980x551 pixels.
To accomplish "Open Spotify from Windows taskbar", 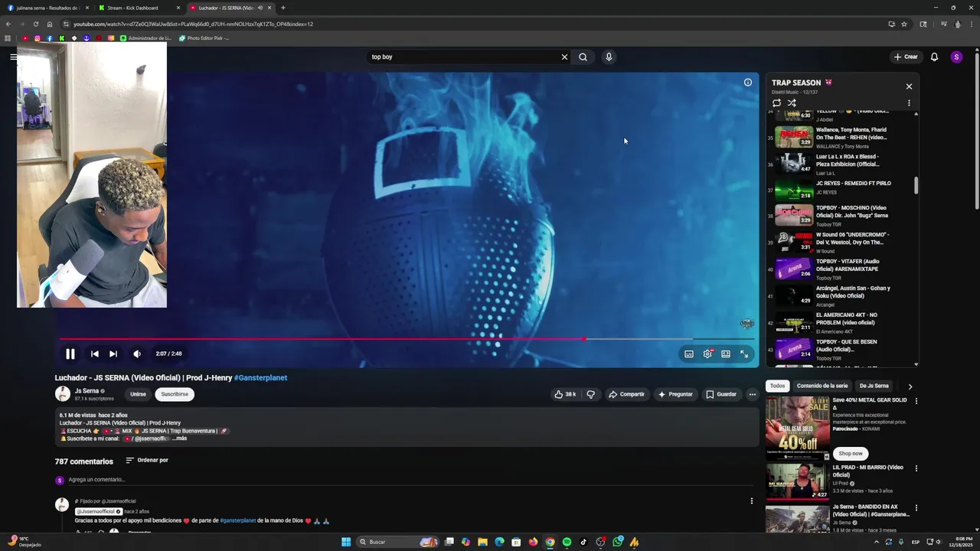I will tap(567, 542).
